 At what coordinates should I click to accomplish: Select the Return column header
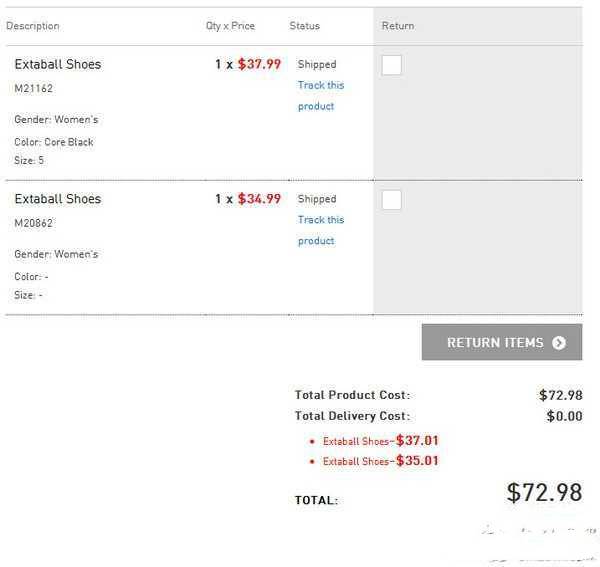click(x=398, y=26)
